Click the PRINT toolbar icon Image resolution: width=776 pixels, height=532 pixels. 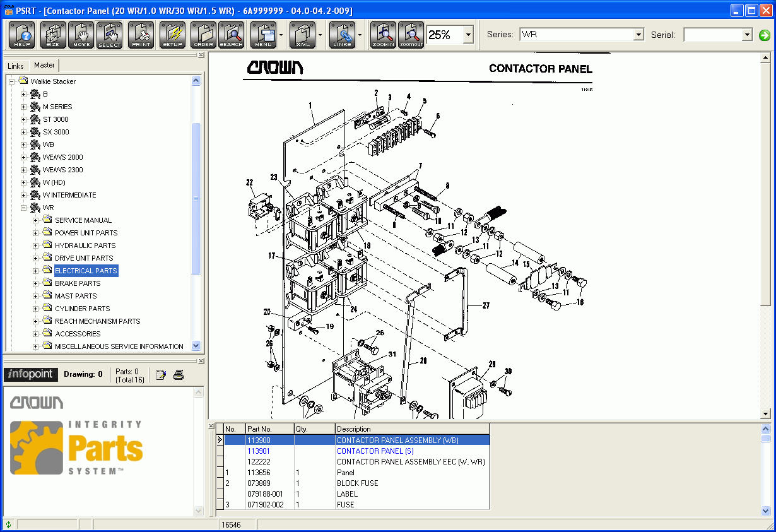click(x=140, y=35)
